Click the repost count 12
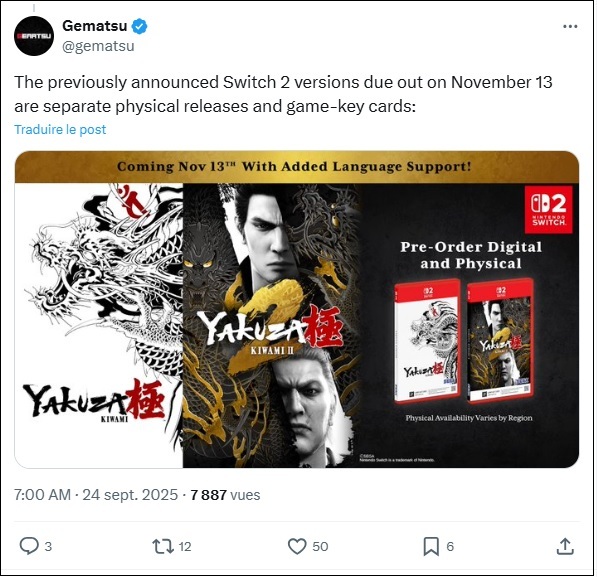 click(x=185, y=547)
